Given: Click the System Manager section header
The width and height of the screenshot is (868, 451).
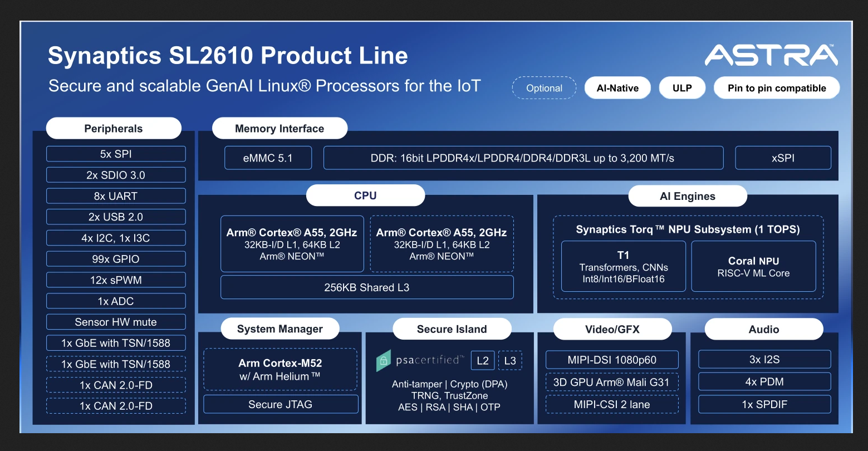Looking at the screenshot, I should click(x=280, y=329).
